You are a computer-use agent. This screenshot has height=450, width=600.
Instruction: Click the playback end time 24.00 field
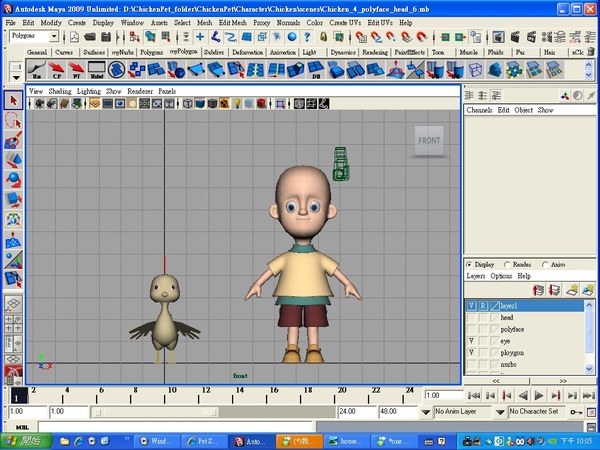[x=357, y=412]
